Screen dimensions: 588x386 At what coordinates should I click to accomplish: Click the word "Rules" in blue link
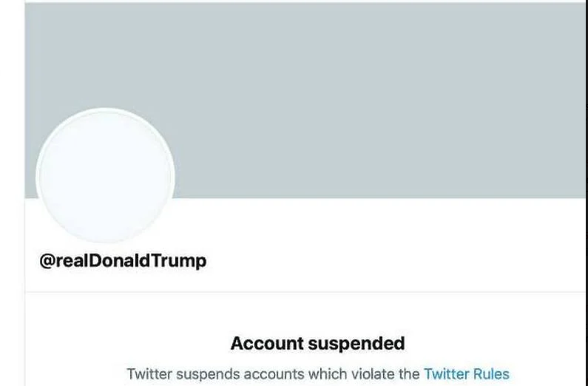[x=490, y=374]
